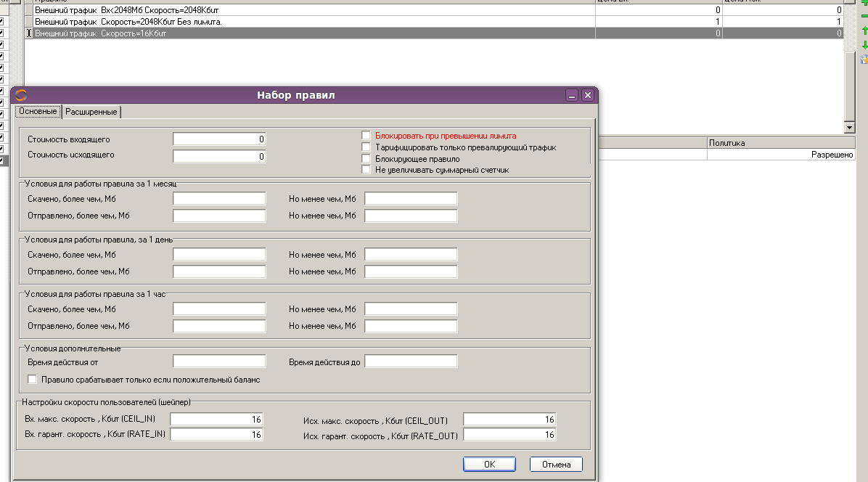Close the Набор правил dialog with X
The width and height of the screenshot is (868, 482).
587,95
